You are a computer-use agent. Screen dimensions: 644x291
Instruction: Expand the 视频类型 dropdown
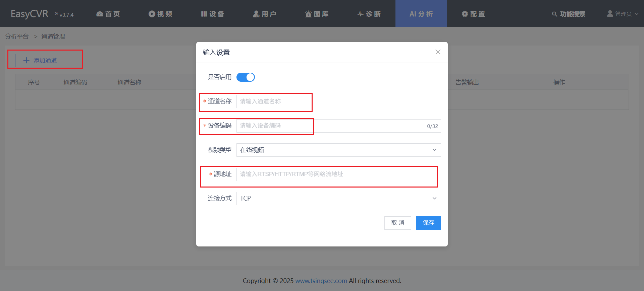point(338,150)
